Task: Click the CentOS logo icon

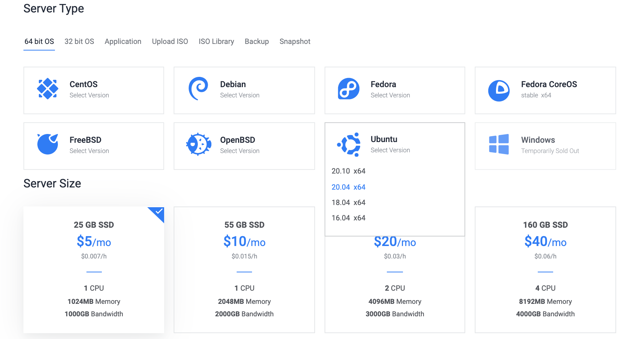Action: 48,89
